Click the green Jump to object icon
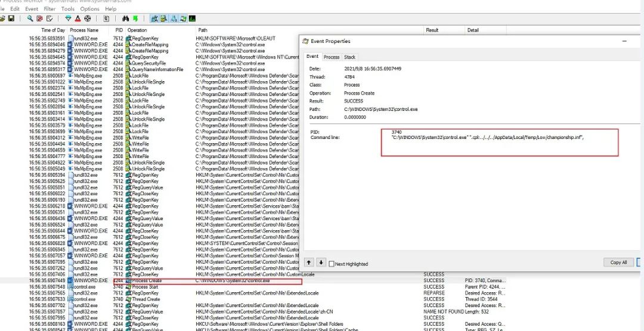The width and height of the screenshot is (644, 331). pyautogui.click(x=135, y=18)
